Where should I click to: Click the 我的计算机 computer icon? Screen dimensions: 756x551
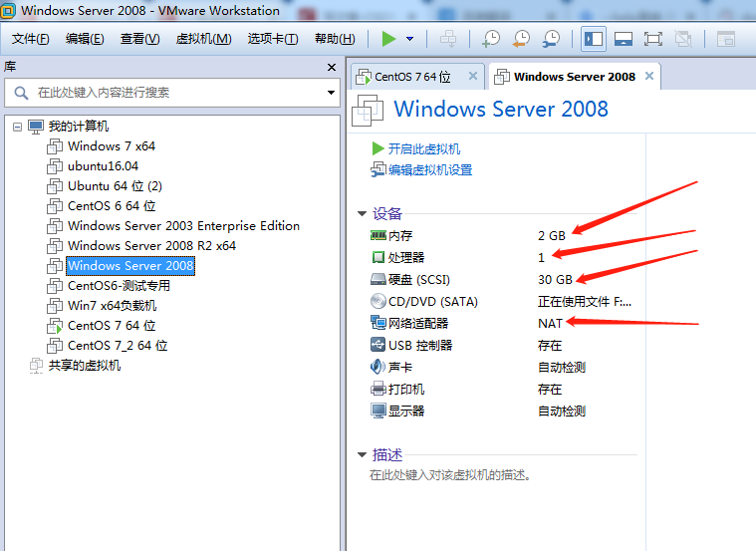point(36,127)
